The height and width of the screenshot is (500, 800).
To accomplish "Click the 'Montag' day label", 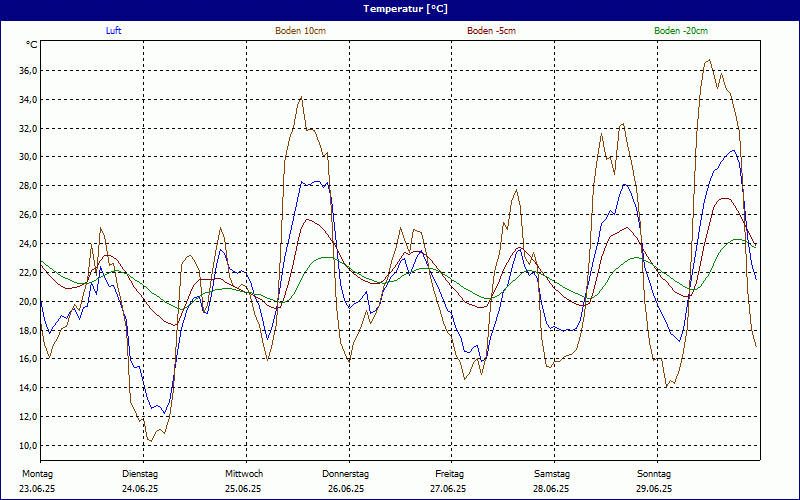I will [x=37, y=474].
